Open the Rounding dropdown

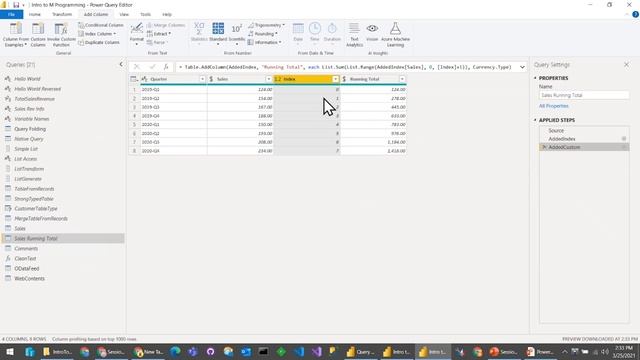263,33
